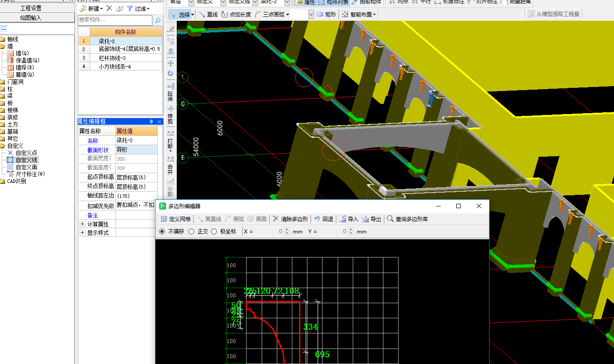Click the Y coordinate input field
The width and height of the screenshot is (614, 364).
tap(334, 231)
